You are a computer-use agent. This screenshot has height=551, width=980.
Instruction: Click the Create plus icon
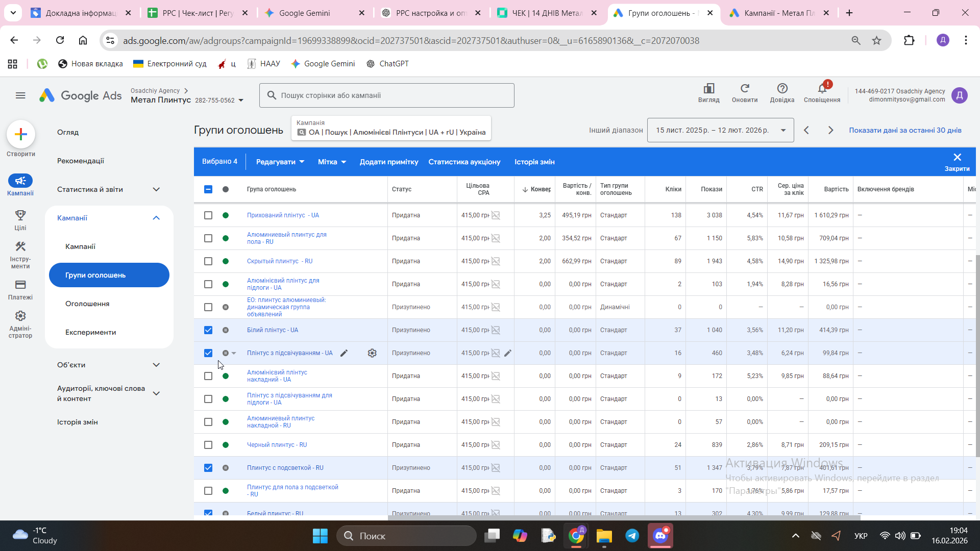(x=21, y=135)
